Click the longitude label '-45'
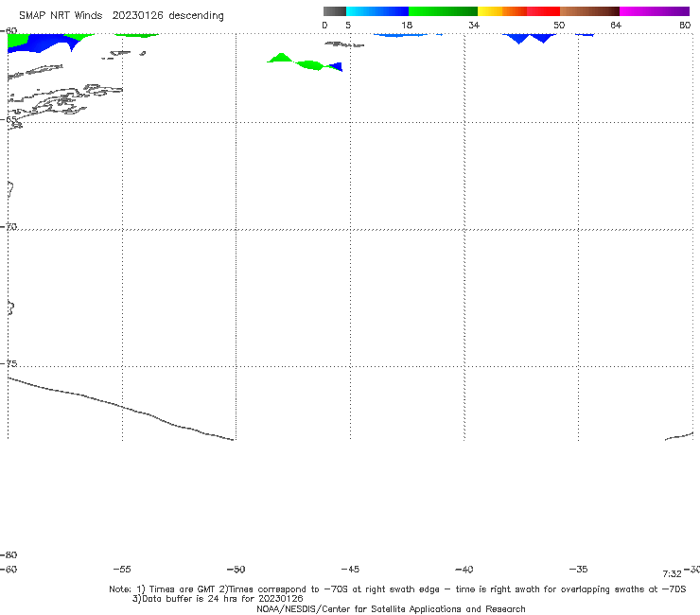Viewport: 700px width, 615px height. (x=350, y=569)
